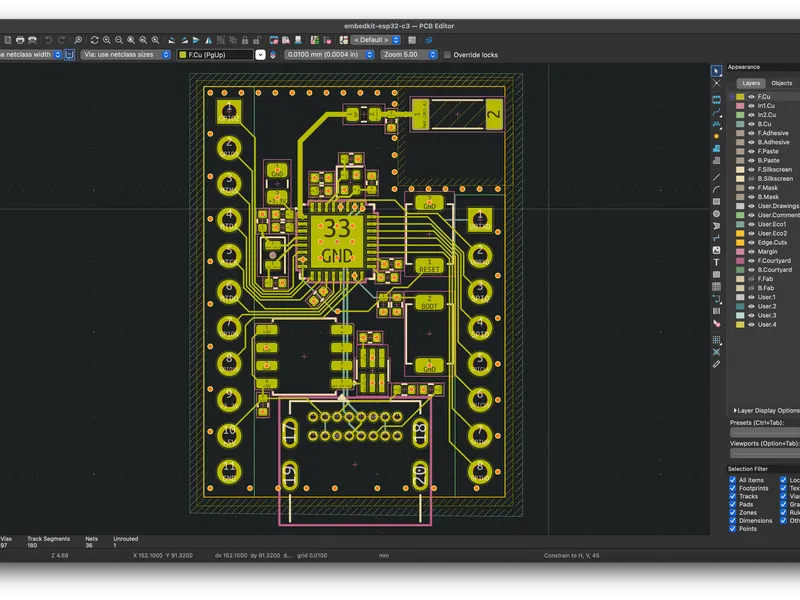Viewport: 800px width, 600px height.
Task: Open Via: use netclass sizes dropdown
Action: pyautogui.click(x=126, y=55)
